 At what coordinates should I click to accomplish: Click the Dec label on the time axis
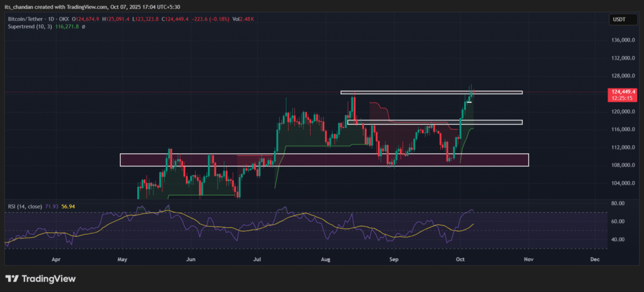[x=594, y=258]
